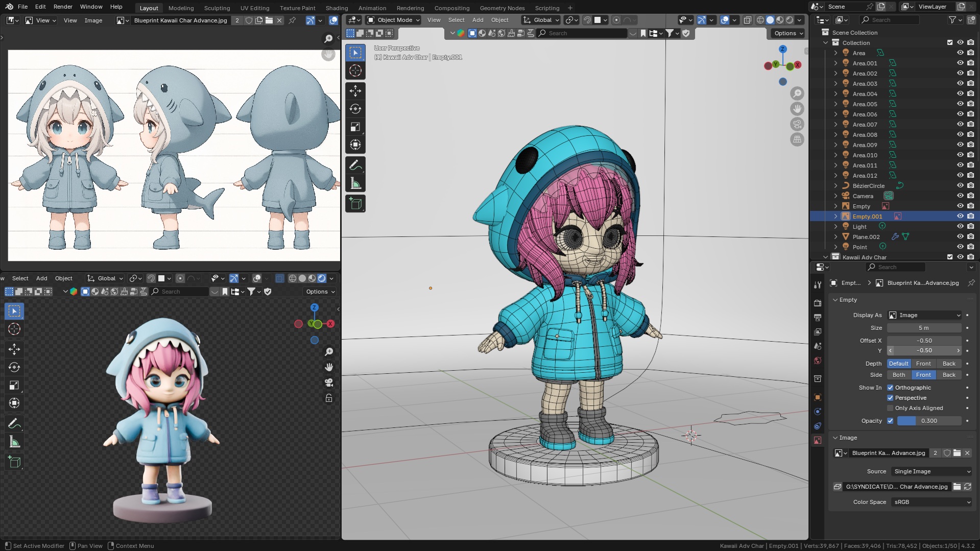The image size is (980, 551).
Task: Select the Scale tool in main viewport
Action: tap(355, 127)
